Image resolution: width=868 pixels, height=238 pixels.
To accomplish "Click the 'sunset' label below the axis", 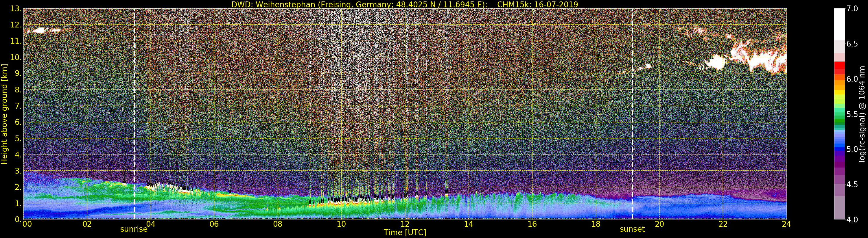I will [632, 229].
